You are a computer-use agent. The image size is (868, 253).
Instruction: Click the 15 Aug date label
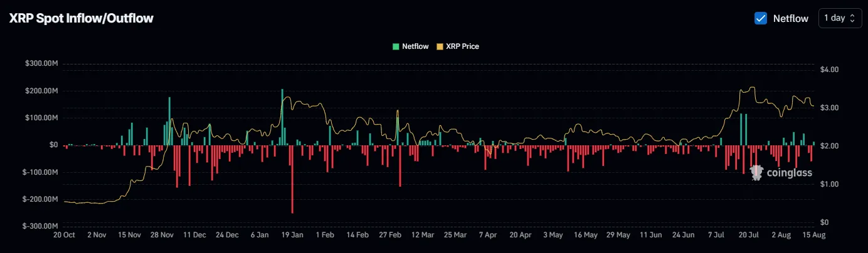(x=813, y=235)
